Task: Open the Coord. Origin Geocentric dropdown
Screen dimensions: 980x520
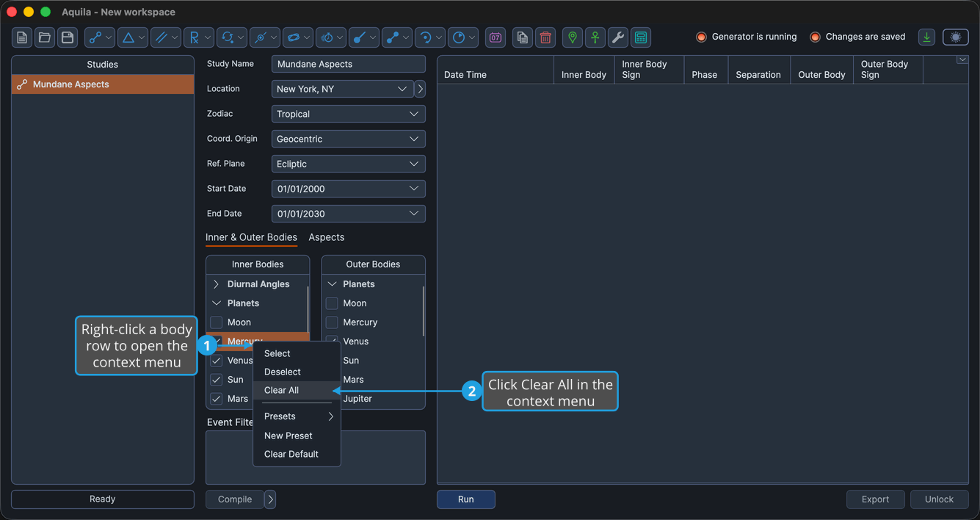Action: coord(349,139)
